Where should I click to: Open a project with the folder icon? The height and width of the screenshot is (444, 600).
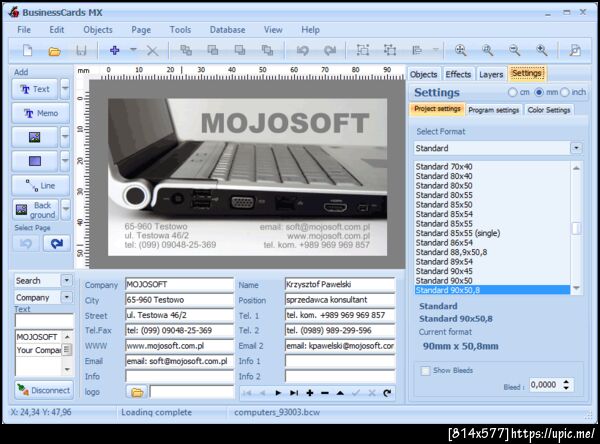click(x=54, y=51)
